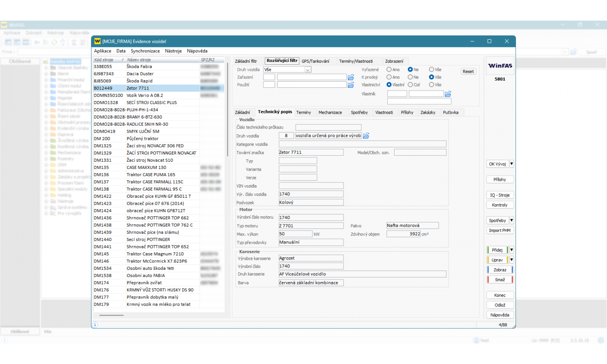Viewport: 607px width, 364px height.
Task: Choose Cizí ownership radio option
Action: pos(410,85)
